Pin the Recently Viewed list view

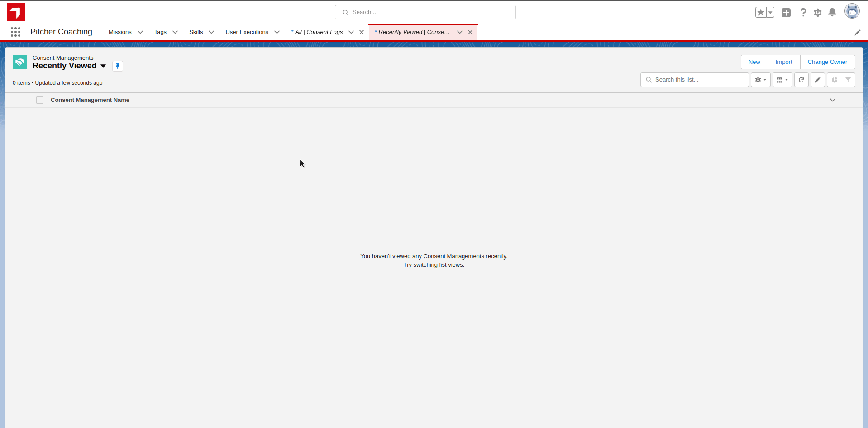pos(118,66)
